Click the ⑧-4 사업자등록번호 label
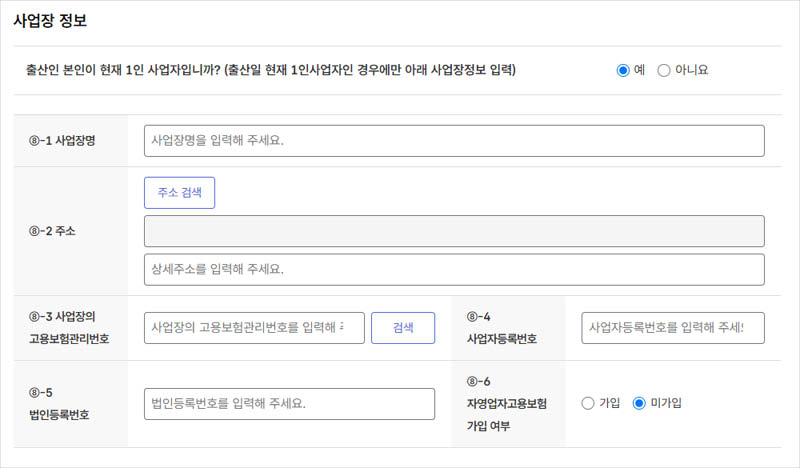 502,328
